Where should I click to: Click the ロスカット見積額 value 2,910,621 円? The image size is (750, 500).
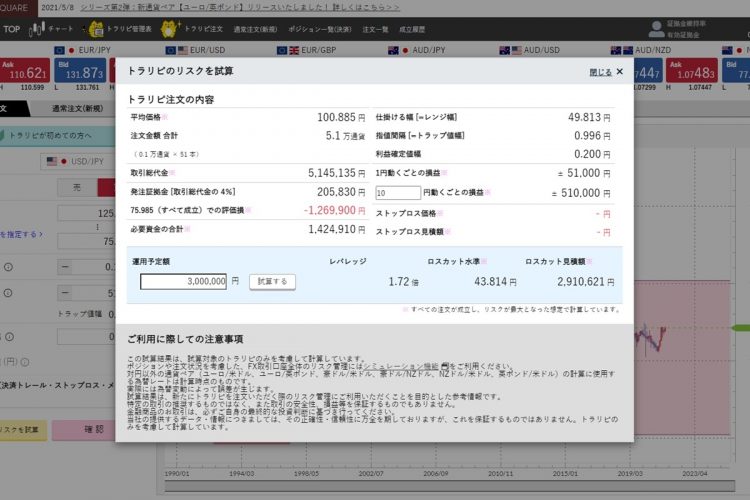pos(585,282)
